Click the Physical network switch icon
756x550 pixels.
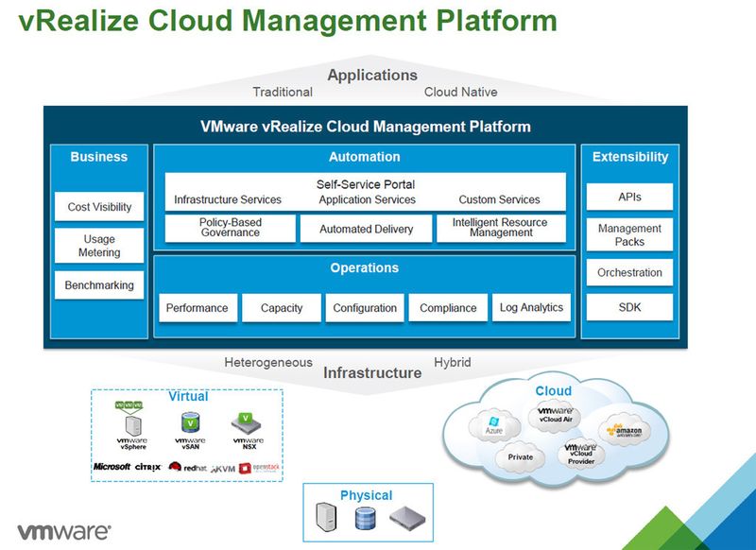407,519
